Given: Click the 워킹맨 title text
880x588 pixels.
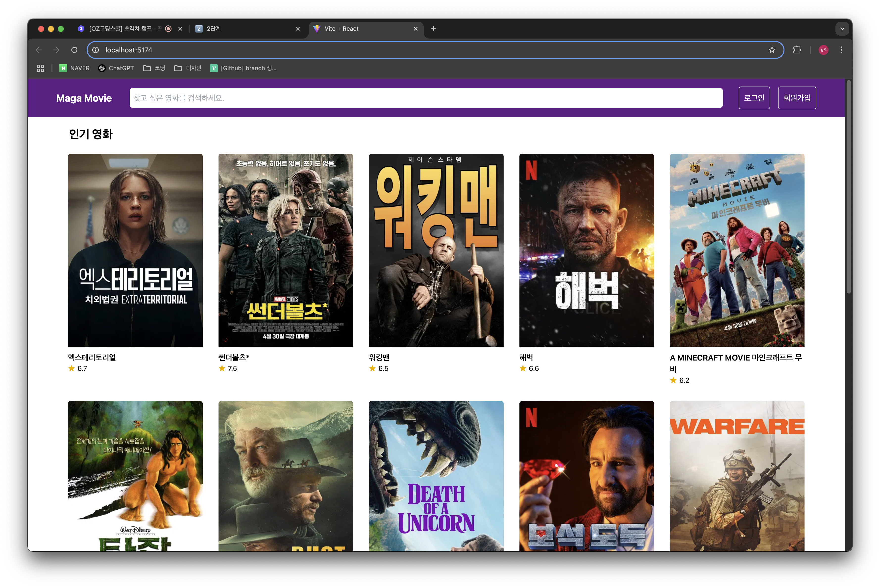Looking at the screenshot, I should 379,357.
